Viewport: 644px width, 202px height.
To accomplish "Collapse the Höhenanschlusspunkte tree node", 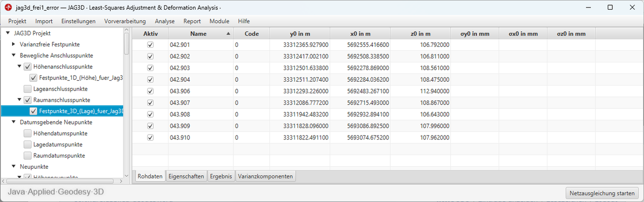I will pyautogui.click(x=19, y=66).
